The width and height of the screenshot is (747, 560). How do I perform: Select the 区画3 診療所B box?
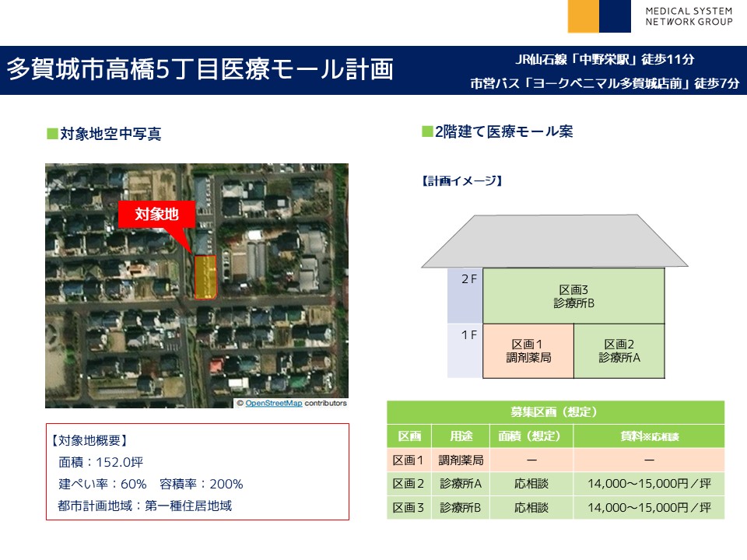[573, 296]
